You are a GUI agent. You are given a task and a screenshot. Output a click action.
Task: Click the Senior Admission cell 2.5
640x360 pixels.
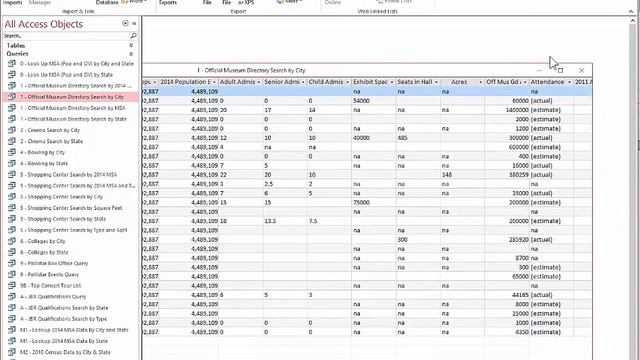(285, 184)
